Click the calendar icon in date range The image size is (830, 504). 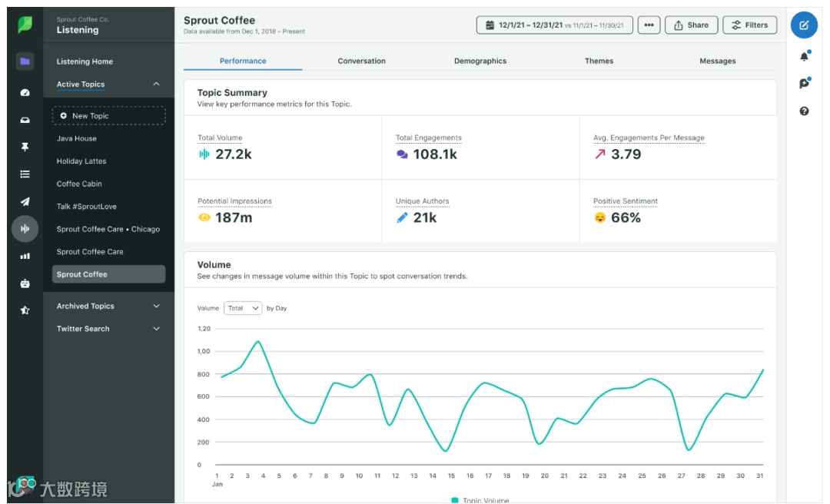490,25
